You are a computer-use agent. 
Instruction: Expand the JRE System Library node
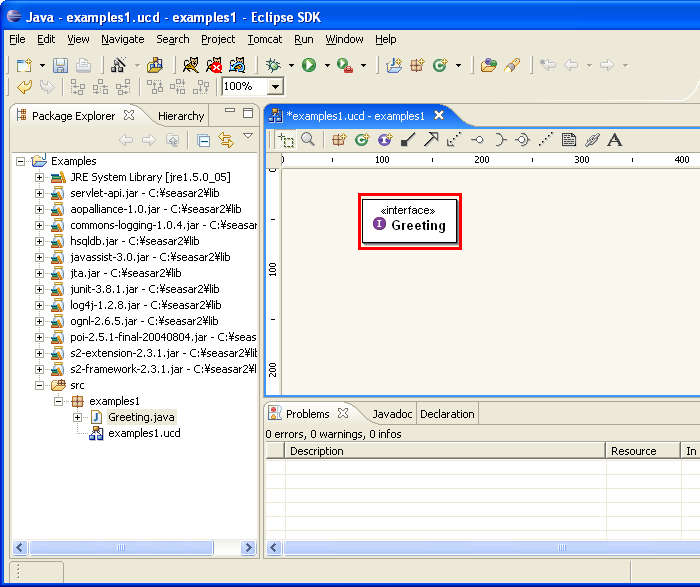pyautogui.click(x=39, y=177)
